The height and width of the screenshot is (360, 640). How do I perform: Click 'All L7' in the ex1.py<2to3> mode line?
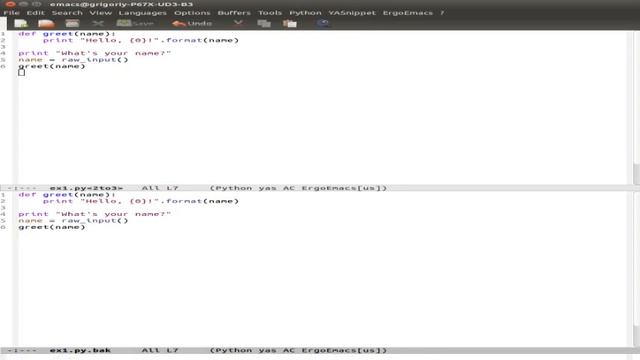point(160,188)
